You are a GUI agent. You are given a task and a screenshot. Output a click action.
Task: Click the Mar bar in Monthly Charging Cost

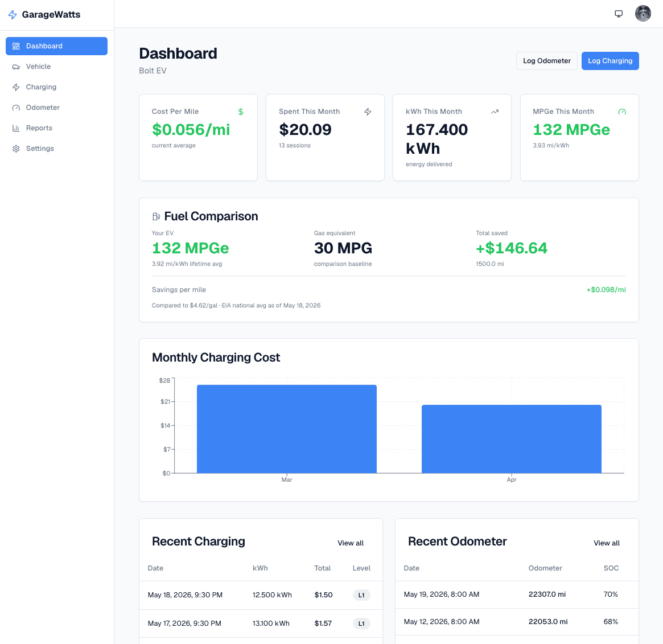point(287,429)
